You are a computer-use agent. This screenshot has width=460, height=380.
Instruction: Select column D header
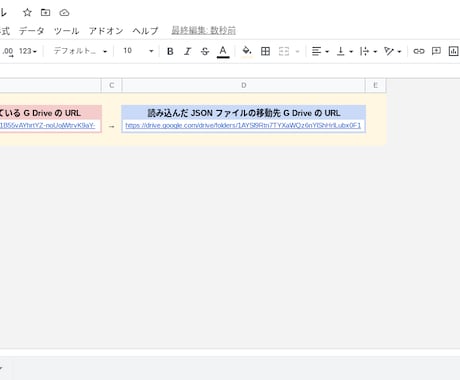(244, 85)
